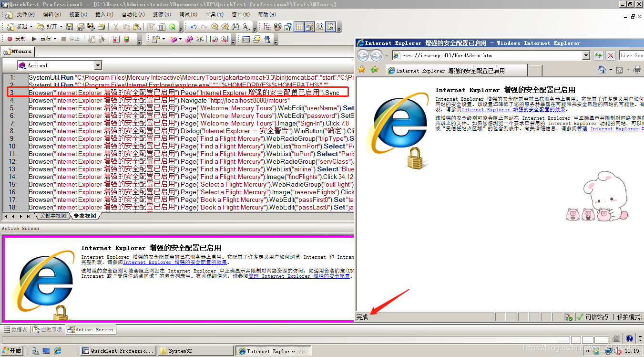Click the Step Into debug icon
This screenshot has height=357, width=644.
point(214,39)
